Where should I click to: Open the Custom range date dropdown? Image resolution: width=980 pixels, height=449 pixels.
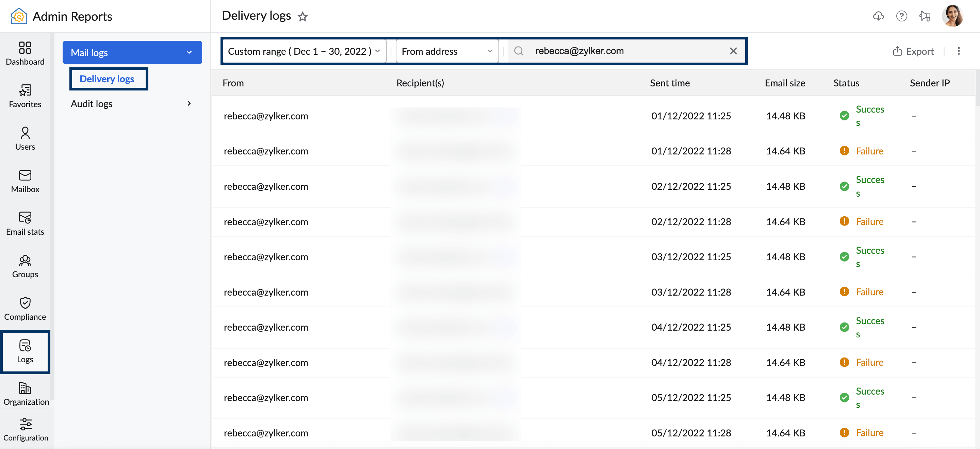[x=304, y=51]
